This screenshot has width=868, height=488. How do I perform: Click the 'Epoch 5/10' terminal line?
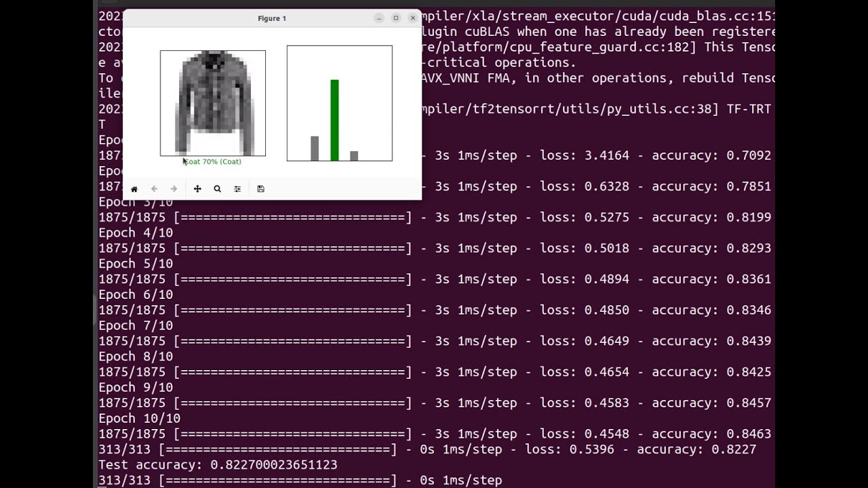136,264
